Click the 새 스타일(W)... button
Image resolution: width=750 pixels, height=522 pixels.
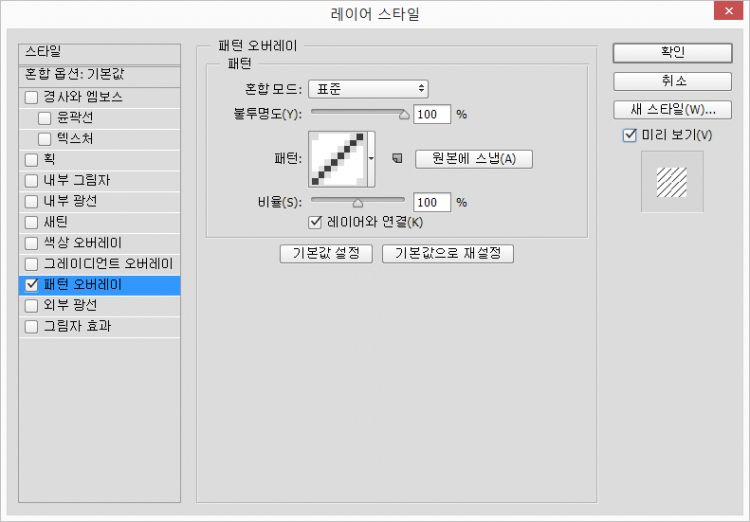pyautogui.click(x=672, y=109)
